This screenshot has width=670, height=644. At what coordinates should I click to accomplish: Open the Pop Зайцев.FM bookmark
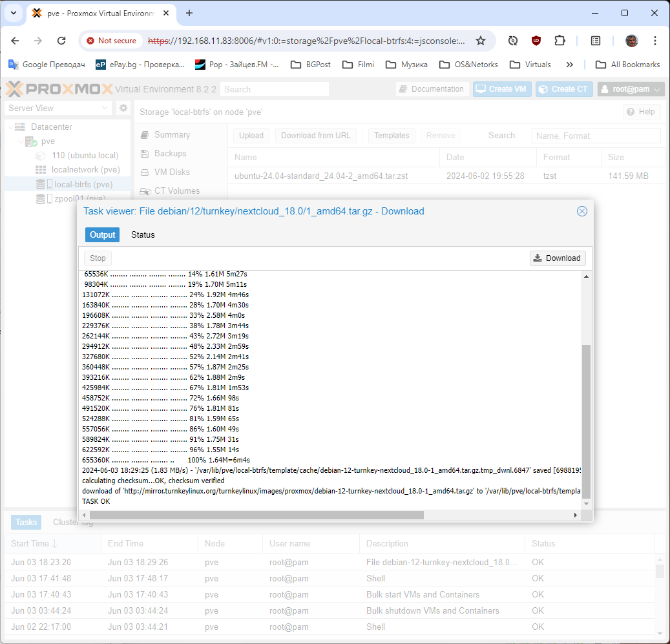[236, 65]
